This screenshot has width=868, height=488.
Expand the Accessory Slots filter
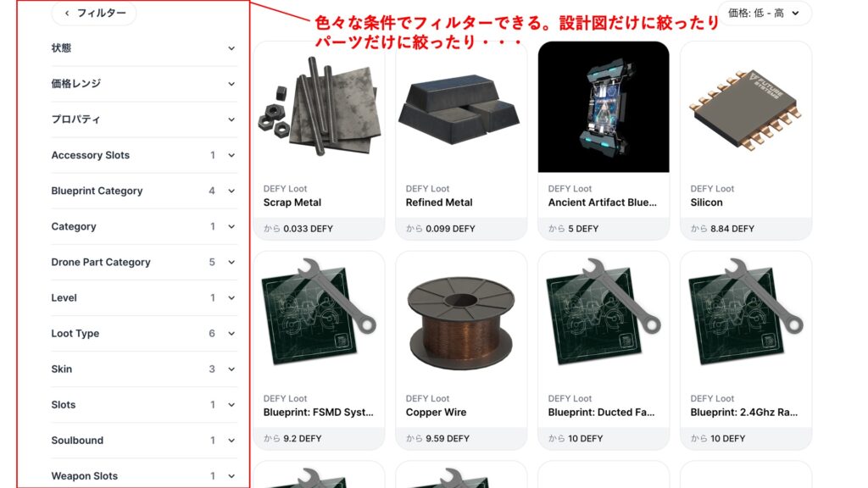click(x=144, y=156)
